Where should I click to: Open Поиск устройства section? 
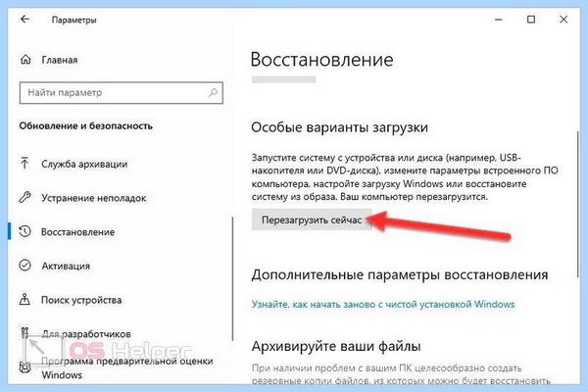(81, 300)
